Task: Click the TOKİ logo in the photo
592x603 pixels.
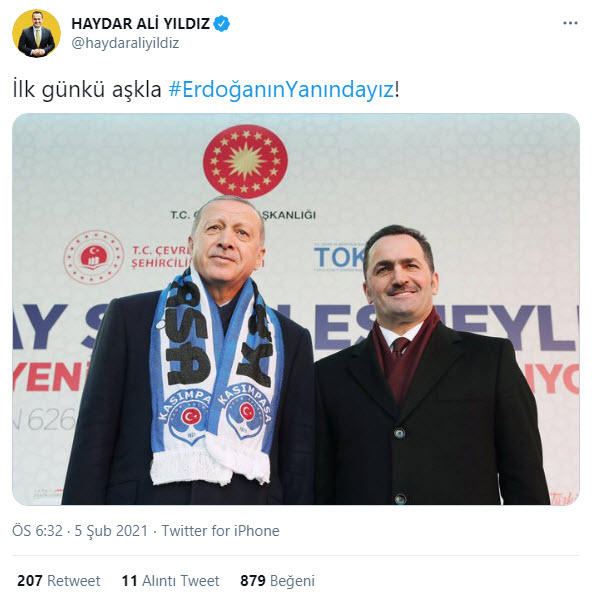Action: click(339, 257)
